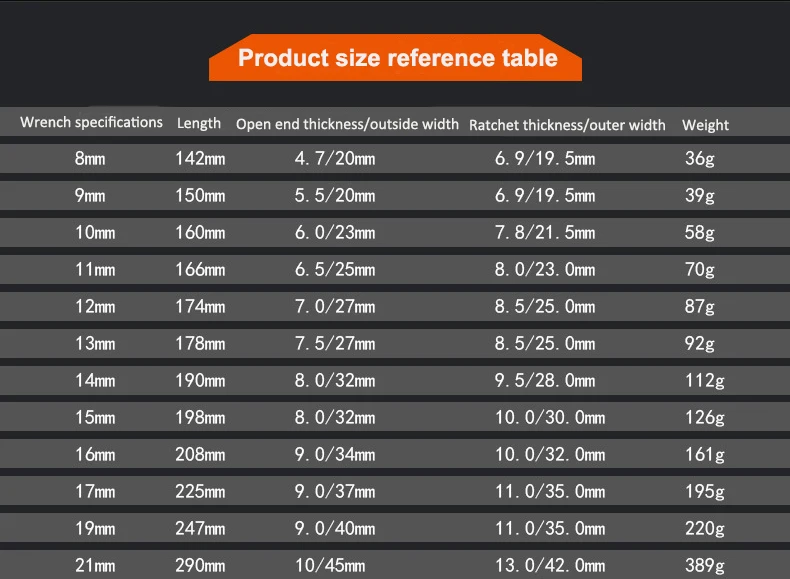Click the "8mm" wrench specification cell

(x=90, y=159)
